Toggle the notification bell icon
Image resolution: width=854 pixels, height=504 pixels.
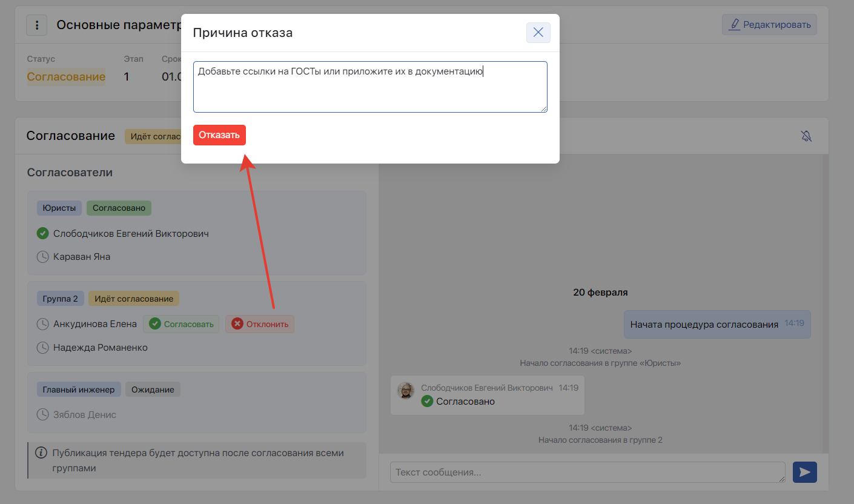(806, 136)
